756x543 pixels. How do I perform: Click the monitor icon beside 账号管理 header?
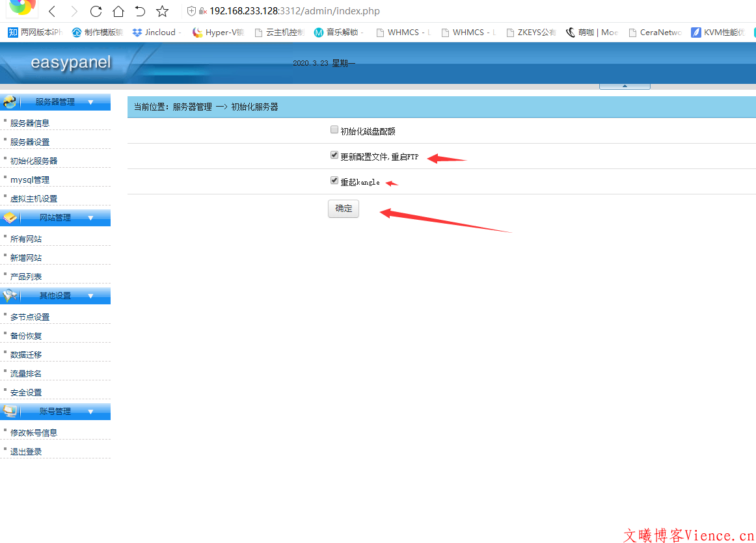pos(10,411)
